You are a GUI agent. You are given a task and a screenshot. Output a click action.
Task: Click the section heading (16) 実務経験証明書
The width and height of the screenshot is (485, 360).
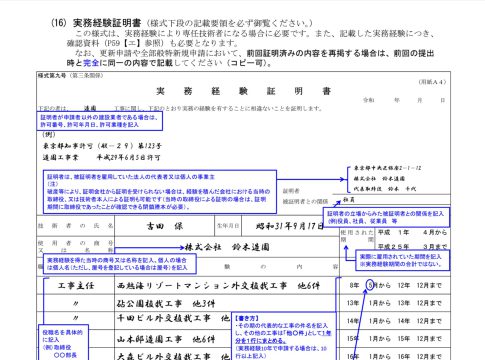point(96,23)
